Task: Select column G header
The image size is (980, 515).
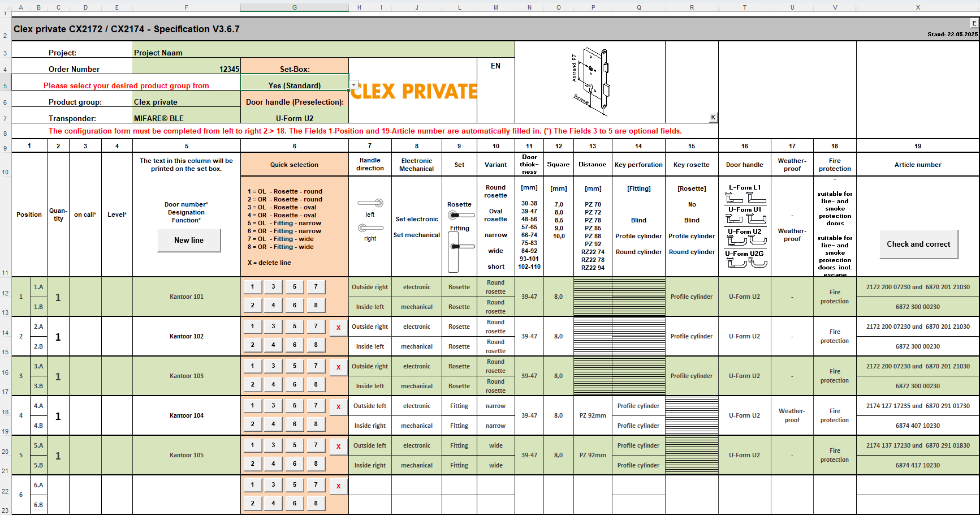Action: [x=294, y=7]
